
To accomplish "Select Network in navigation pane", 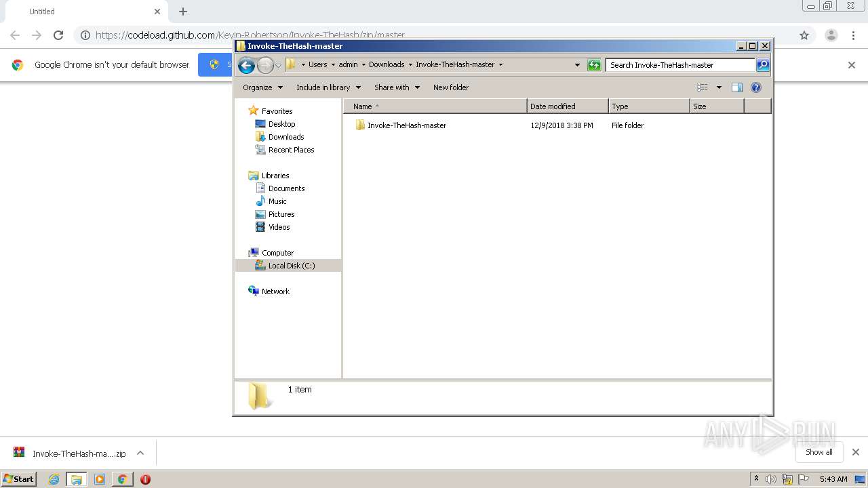I will click(x=275, y=291).
